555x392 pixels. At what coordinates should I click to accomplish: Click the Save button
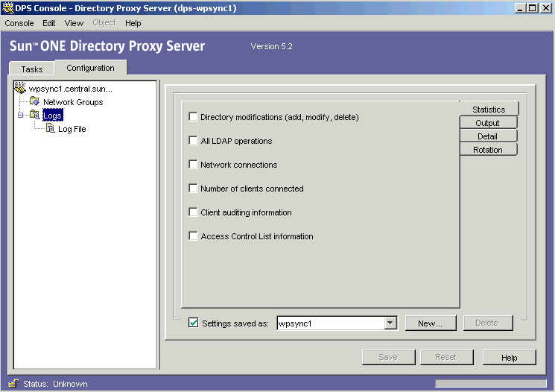(388, 357)
